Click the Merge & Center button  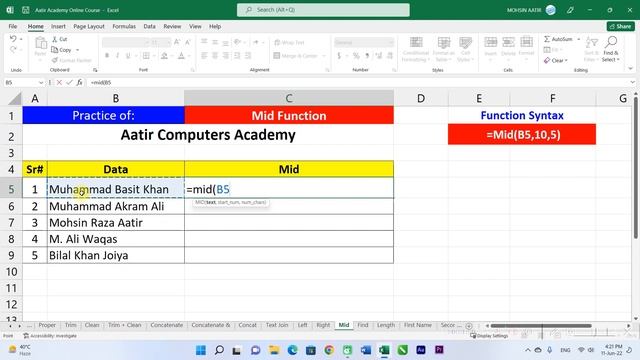coord(297,56)
